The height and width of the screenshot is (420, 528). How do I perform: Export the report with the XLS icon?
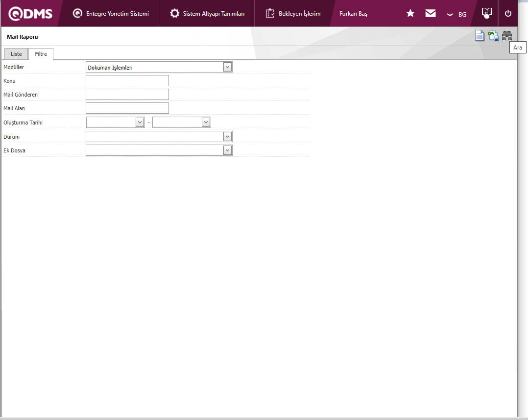click(x=494, y=36)
